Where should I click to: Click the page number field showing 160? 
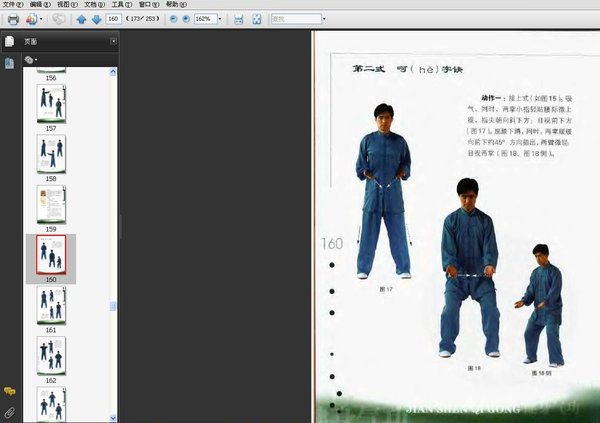click(x=113, y=19)
